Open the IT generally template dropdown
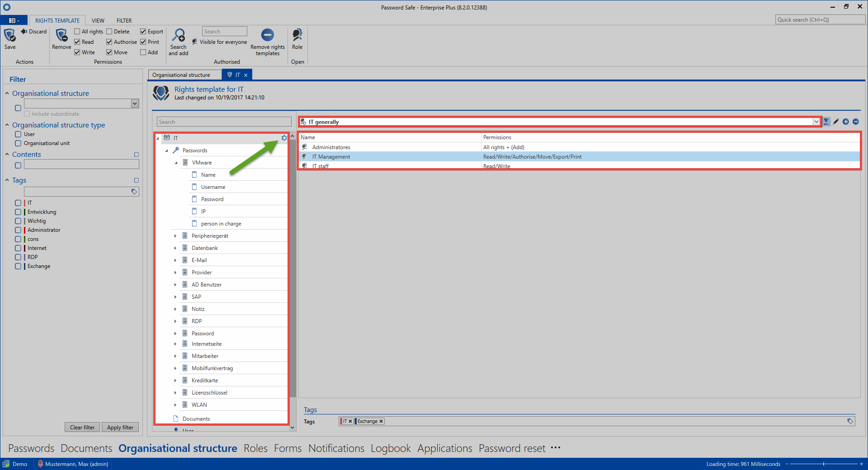868x470 pixels. tap(816, 122)
